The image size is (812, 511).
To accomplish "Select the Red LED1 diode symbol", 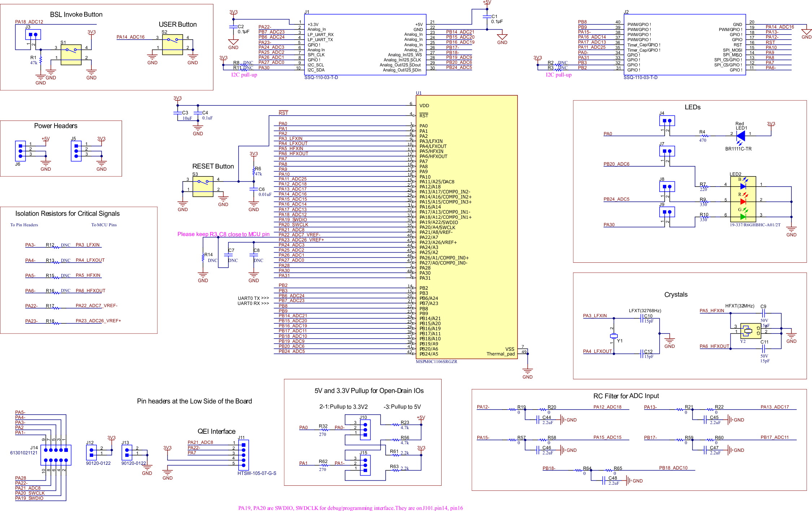I will (741, 136).
